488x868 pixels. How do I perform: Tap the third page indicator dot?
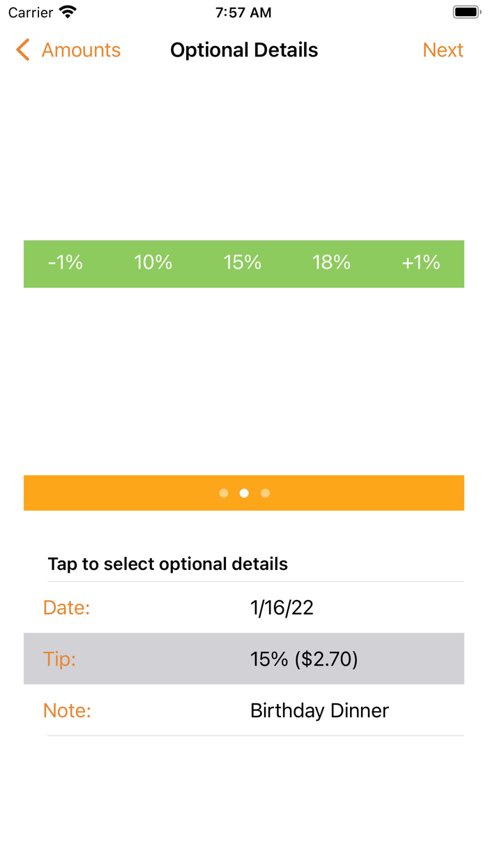[265, 493]
